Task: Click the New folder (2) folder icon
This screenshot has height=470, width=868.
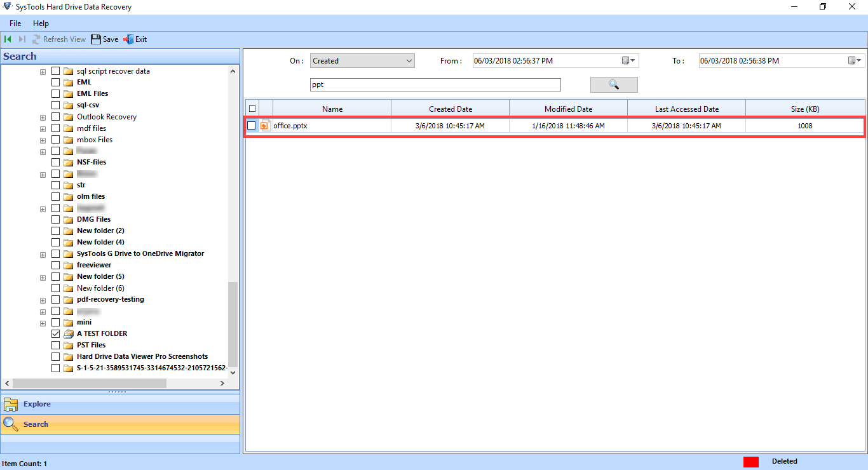Action: click(69, 231)
